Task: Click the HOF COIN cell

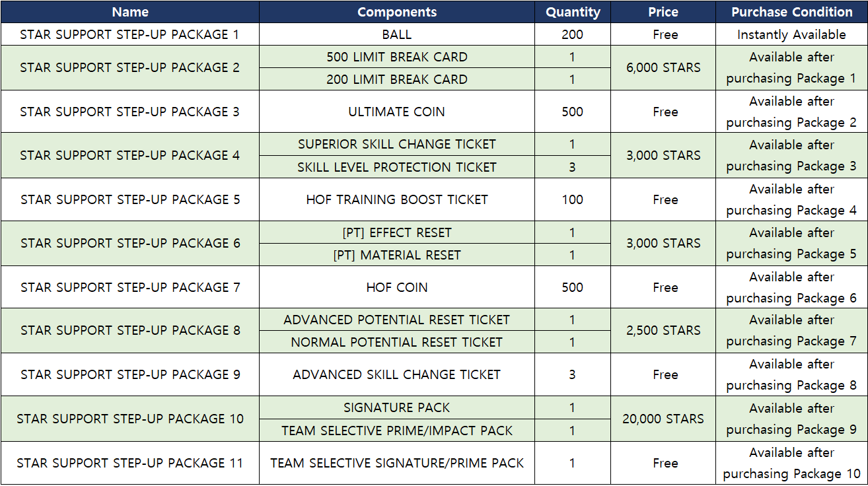Action: pyautogui.click(x=396, y=287)
